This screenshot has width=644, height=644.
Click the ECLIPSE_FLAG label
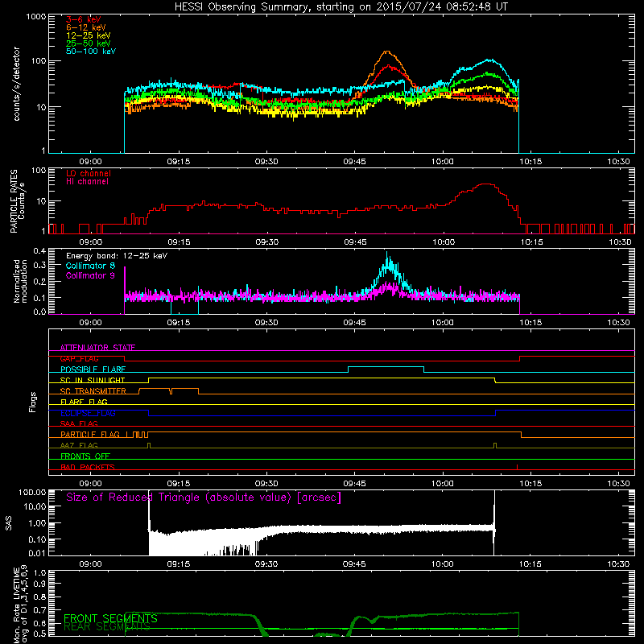(x=88, y=413)
